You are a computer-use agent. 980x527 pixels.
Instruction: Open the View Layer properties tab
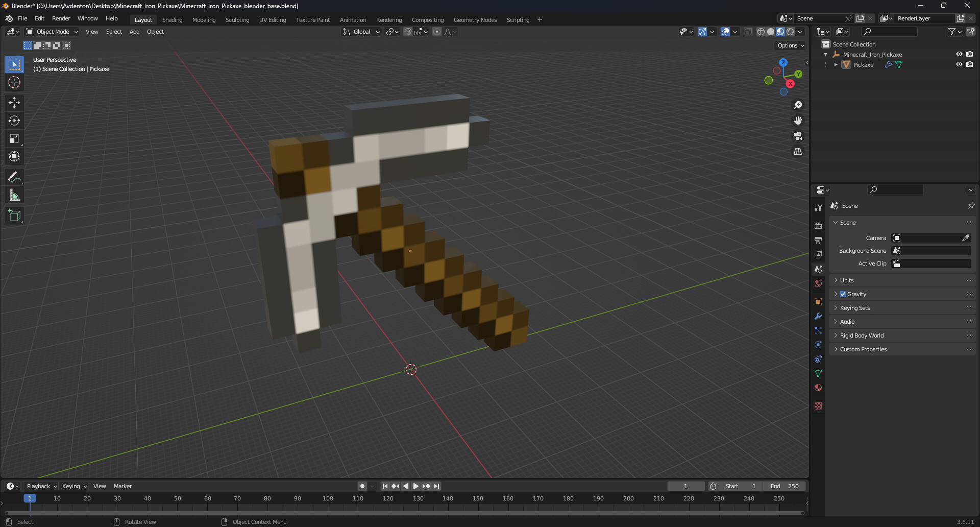coord(818,254)
